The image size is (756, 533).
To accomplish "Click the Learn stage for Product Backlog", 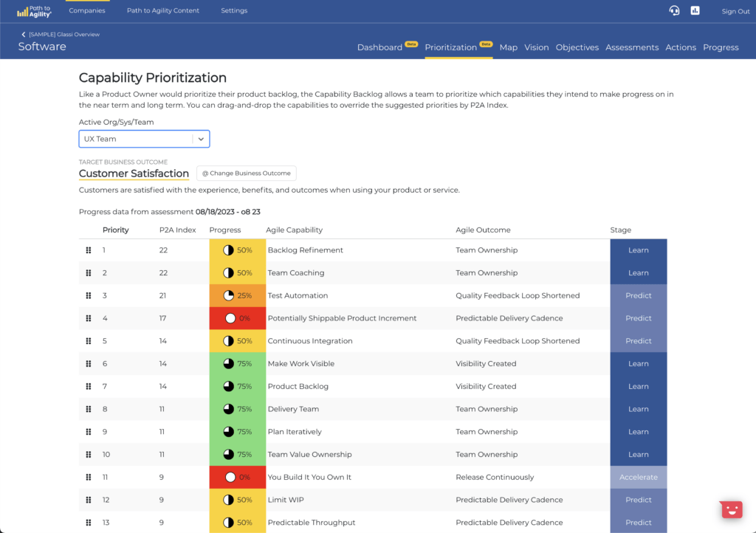I will (639, 386).
